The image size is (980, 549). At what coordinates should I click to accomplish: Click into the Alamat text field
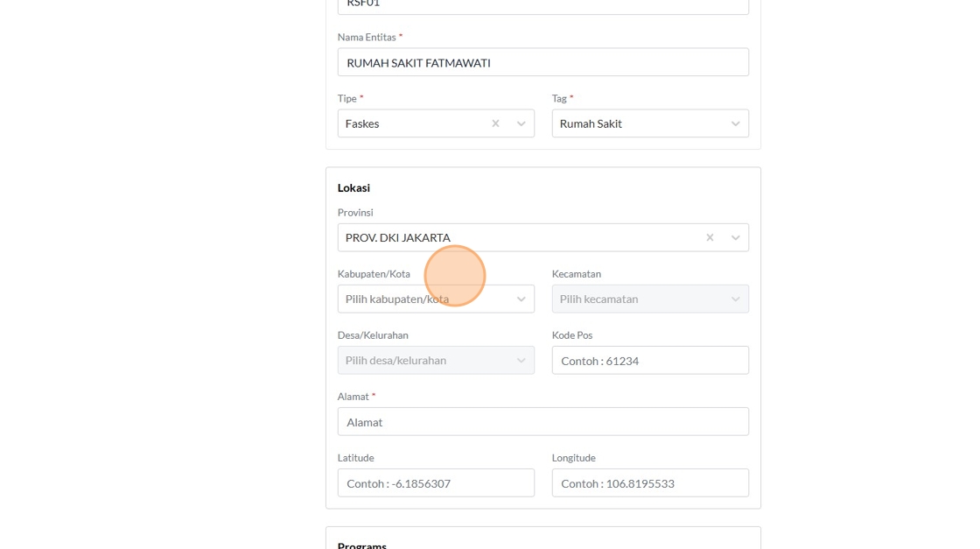(x=542, y=421)
